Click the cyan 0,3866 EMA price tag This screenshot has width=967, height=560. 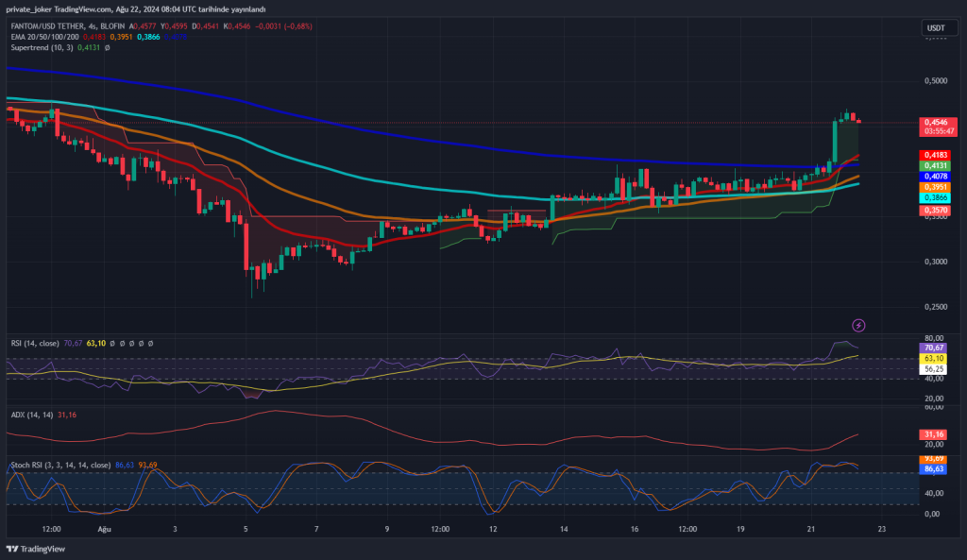[x=936, y=198]
